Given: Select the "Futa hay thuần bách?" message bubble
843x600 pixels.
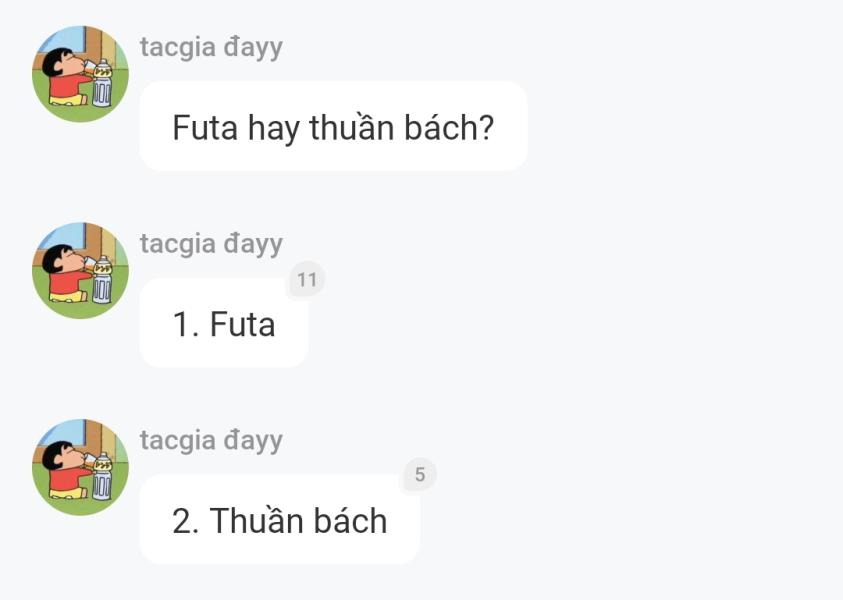Looking at the screenshot, I should (x=333, y=126).
